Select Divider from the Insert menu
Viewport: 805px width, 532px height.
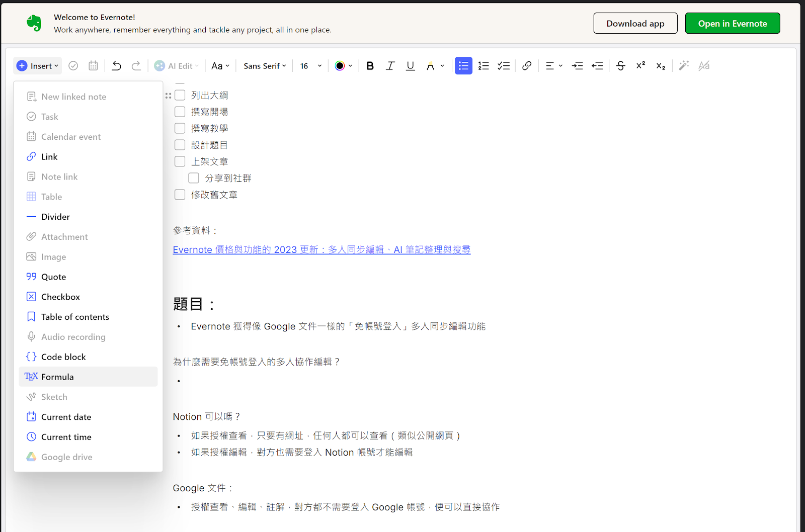[88, 217]
